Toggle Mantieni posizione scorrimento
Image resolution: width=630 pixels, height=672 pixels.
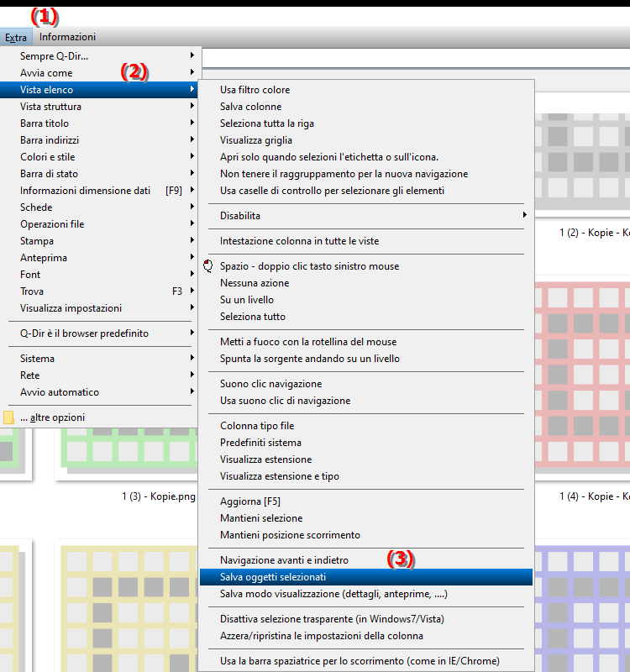[366, 535]
